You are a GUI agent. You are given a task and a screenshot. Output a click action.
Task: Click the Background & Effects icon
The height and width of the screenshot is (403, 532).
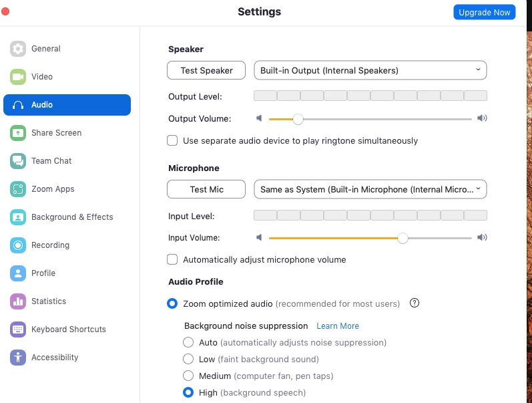18,217
